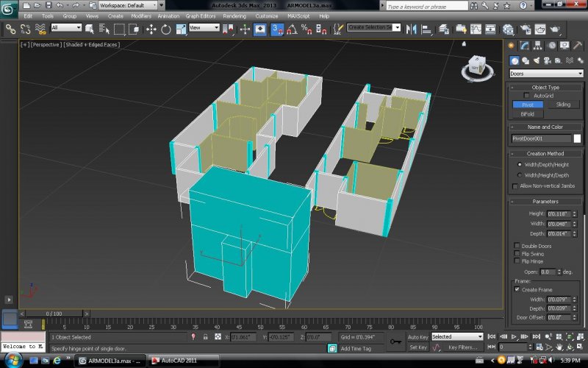Click the Auto Key button
This screenshot has height=368, width=588.
click(417, 336)
